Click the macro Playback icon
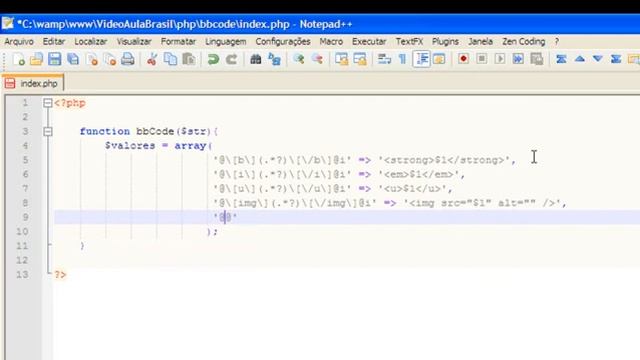The height and width of the screenshot is (360, 640). [x=500, y=59]
